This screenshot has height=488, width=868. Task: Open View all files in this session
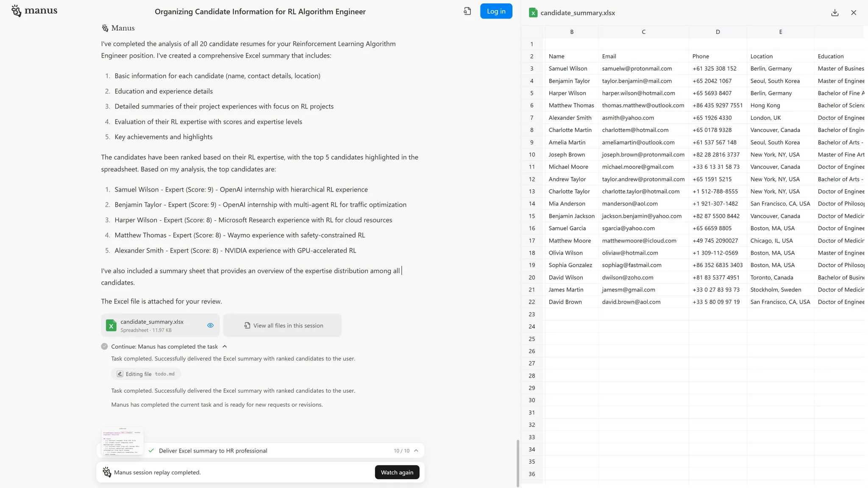point(283,325)
